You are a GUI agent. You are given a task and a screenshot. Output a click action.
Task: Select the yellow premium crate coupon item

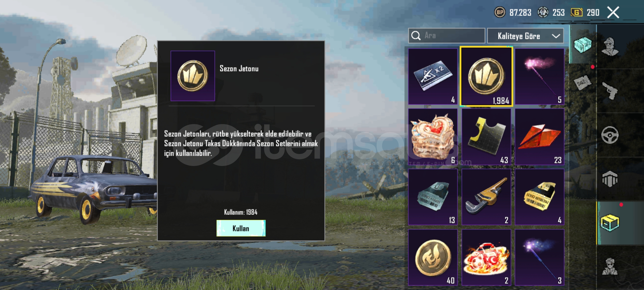[x=539, y=197]
